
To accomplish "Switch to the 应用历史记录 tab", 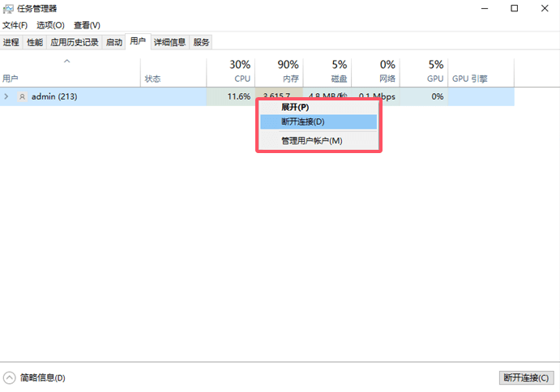I will (75, 42).
